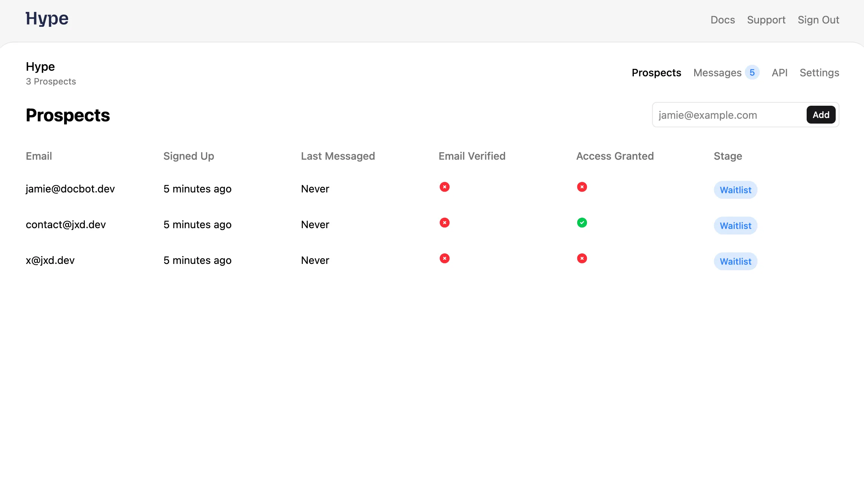Viewport: 864px width, 504px height.
Task: Open the API tab
Action: point(779,73)
